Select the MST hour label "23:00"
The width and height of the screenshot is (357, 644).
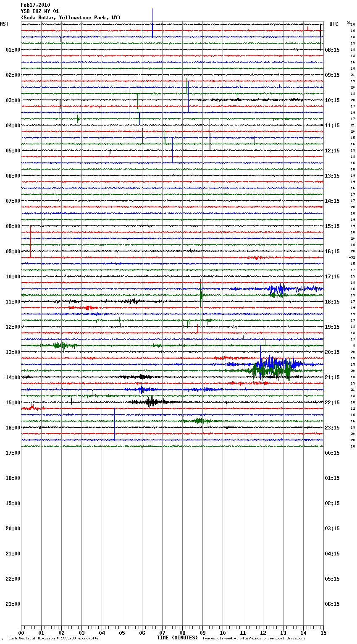[x=13, y=604]
